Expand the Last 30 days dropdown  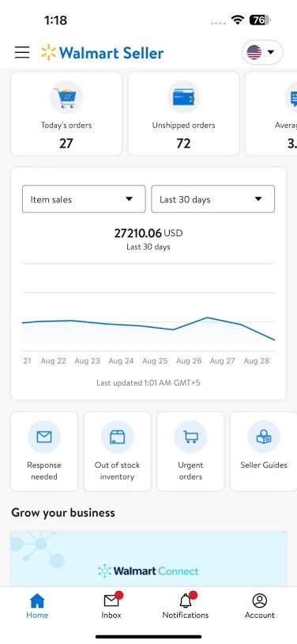[x=212, y=199]
